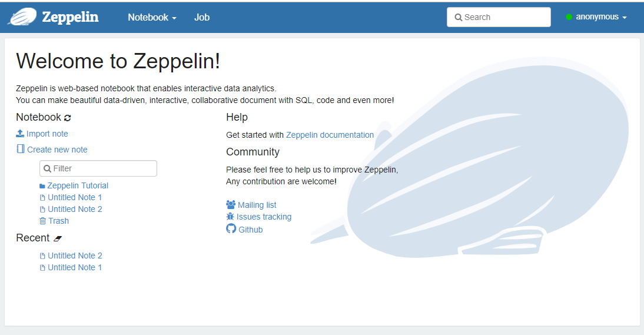
Task: Open Untitled Note 2 under Recent
Action: (75, 256)
